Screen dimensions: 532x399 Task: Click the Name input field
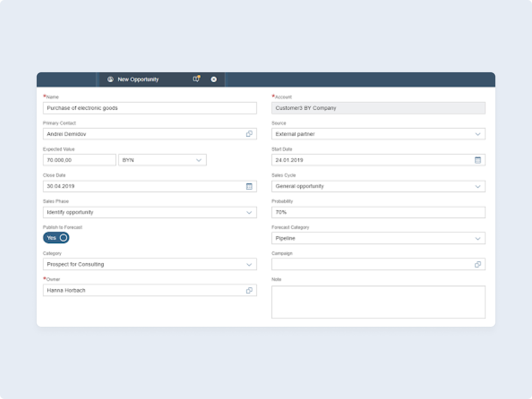point(150,108)
